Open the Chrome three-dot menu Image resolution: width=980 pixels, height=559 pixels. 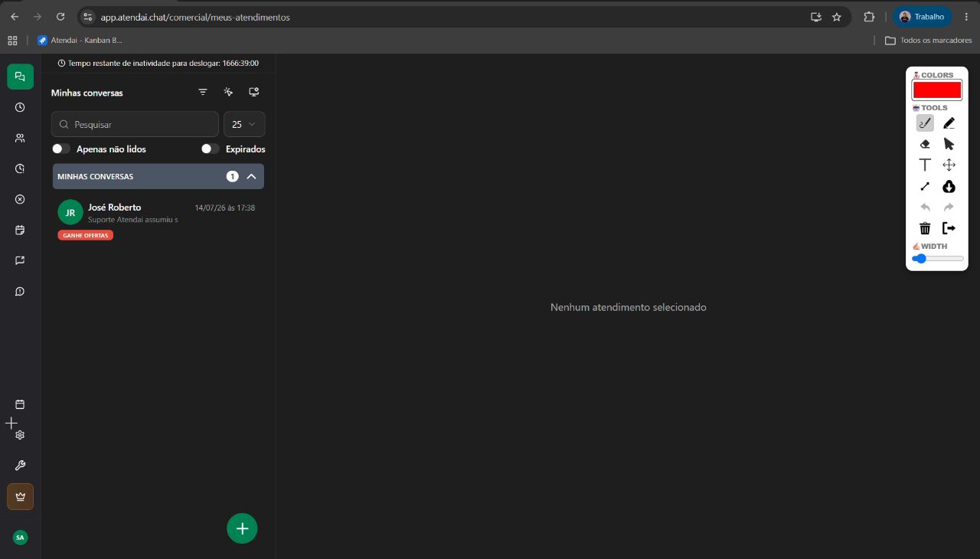(x=966, y=17)
